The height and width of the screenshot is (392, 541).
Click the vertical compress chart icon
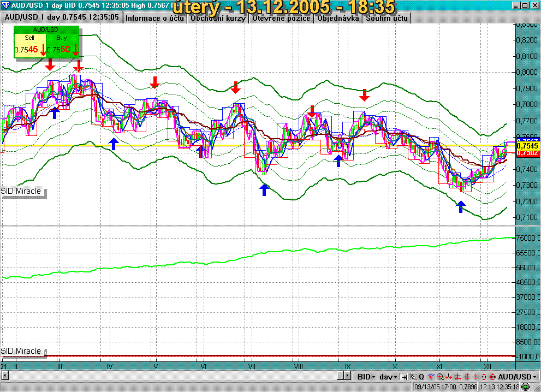pyautogui.click(x=475, y=377)
